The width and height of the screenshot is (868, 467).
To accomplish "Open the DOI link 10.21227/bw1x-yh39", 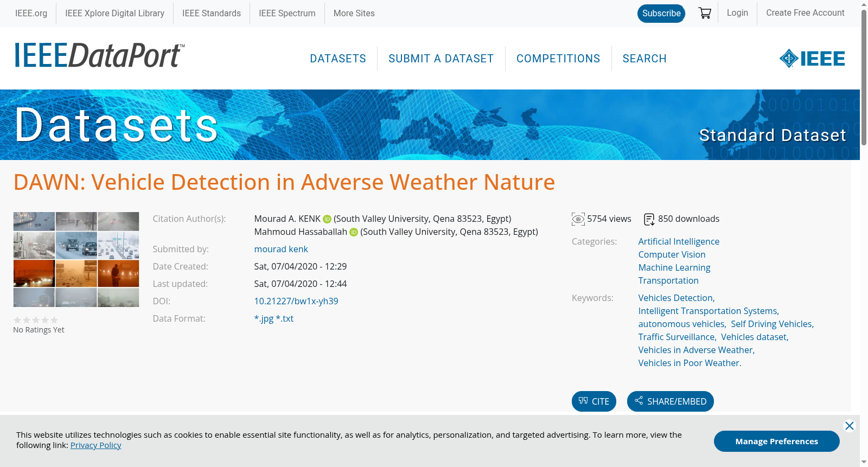I will tap(296, 302).
